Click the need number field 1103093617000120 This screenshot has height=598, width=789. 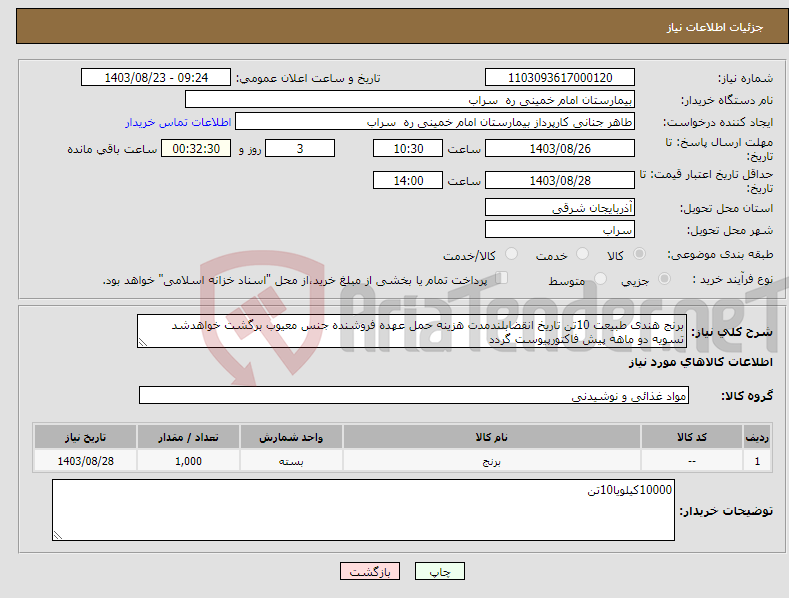[560, 78]
